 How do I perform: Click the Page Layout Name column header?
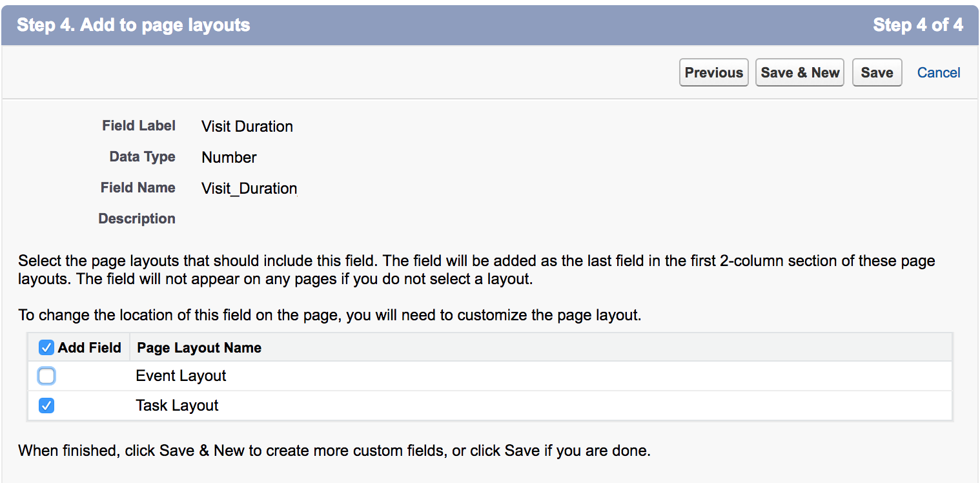(199, 347)
